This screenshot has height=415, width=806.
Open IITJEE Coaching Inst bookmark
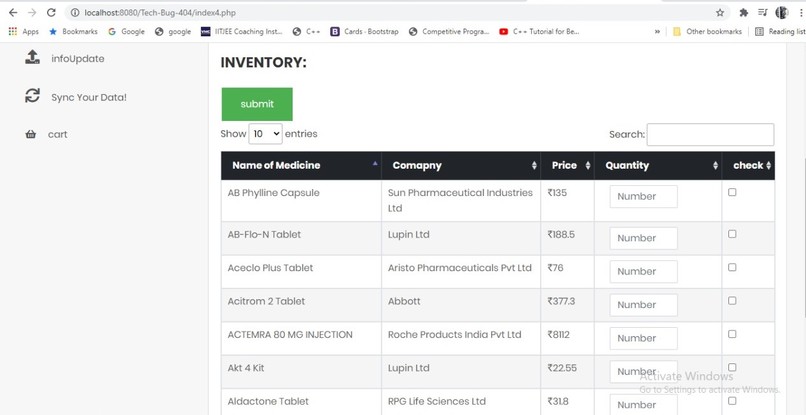coord(242,31)
